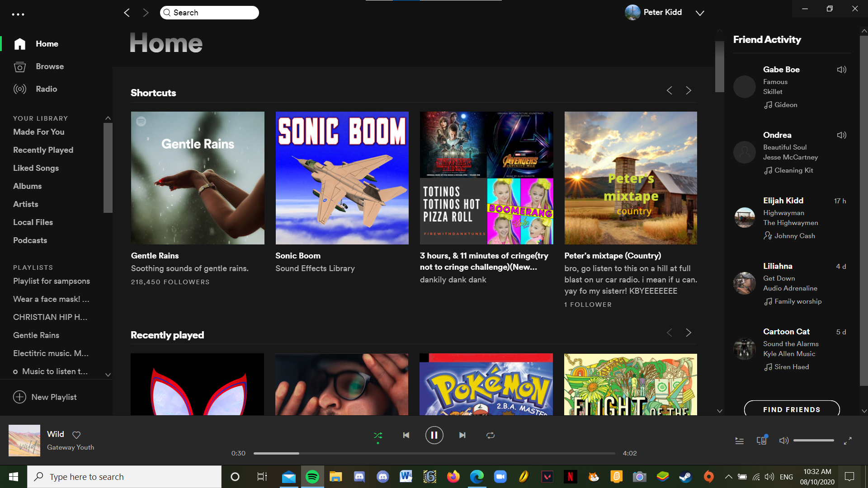Seek within the song progress bar
Viewport: 868px width, 488px height.
434,453
